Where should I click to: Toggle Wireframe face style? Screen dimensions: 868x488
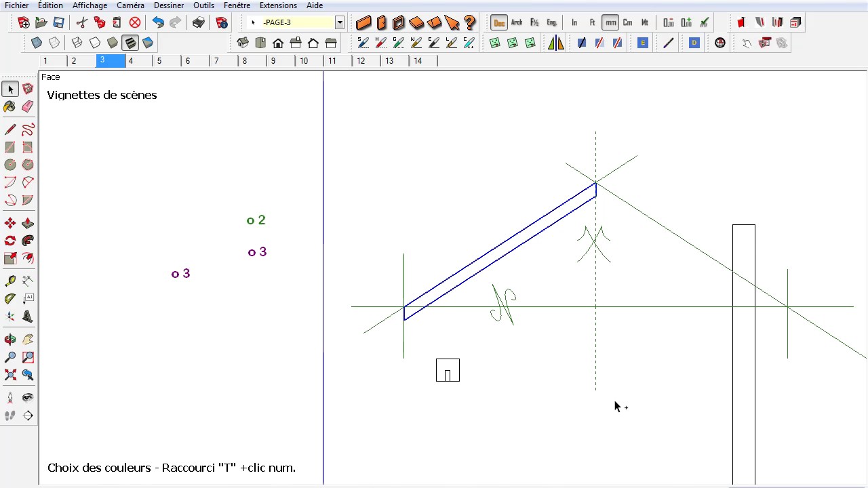77,43
